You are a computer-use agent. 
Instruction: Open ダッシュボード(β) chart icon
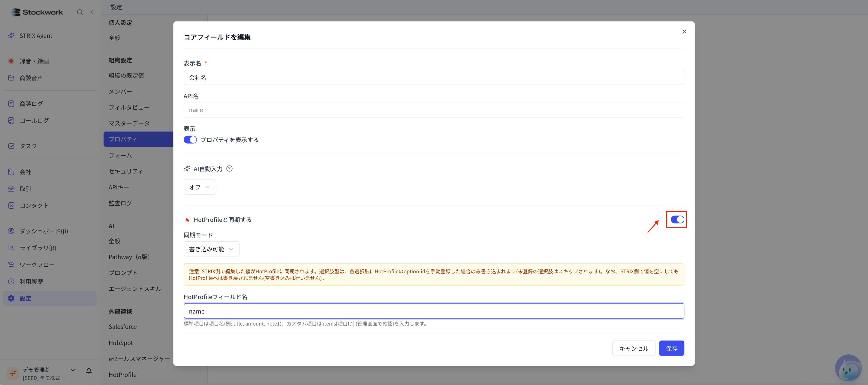point(11,231)
